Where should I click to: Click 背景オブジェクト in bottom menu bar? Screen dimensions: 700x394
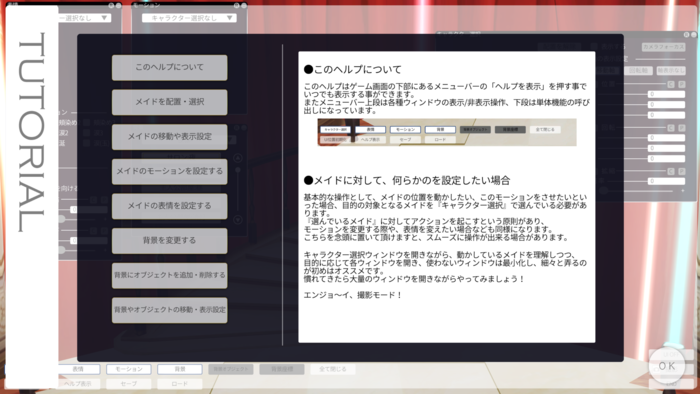coord(231,369)
